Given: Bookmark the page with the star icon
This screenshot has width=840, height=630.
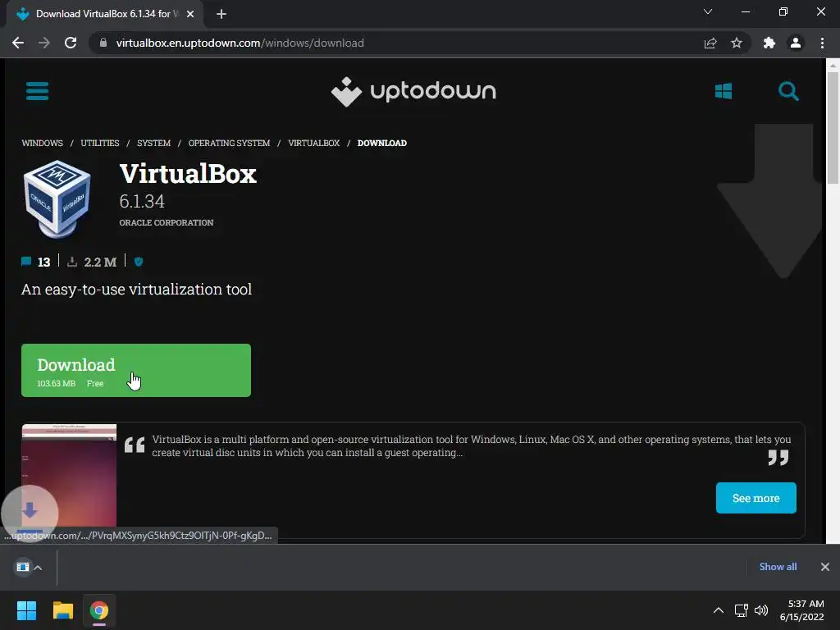Looking at the screenshot, I should pyautogui.click(x=737, y=43).
